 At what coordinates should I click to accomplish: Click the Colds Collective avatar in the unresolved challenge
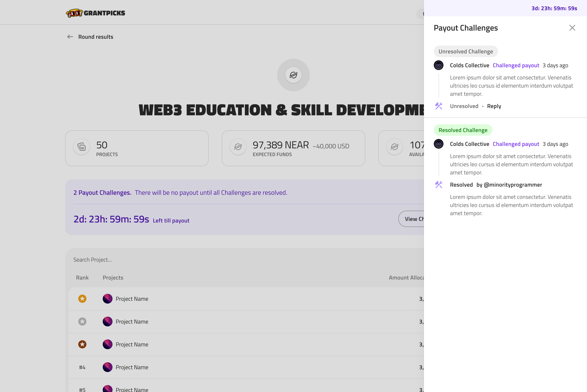click(438, 65)
